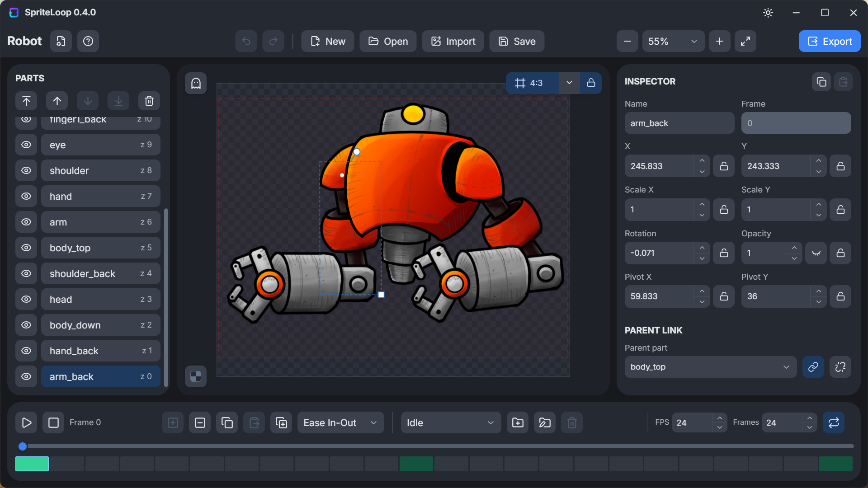Lock the Rotation value

(x=724, y=253)
